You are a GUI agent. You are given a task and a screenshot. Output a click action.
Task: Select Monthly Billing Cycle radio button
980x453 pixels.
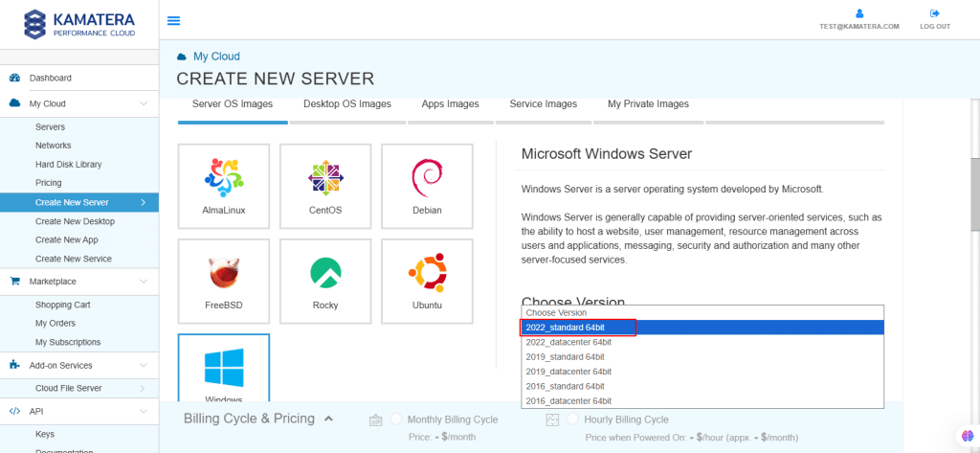[397, 419]
